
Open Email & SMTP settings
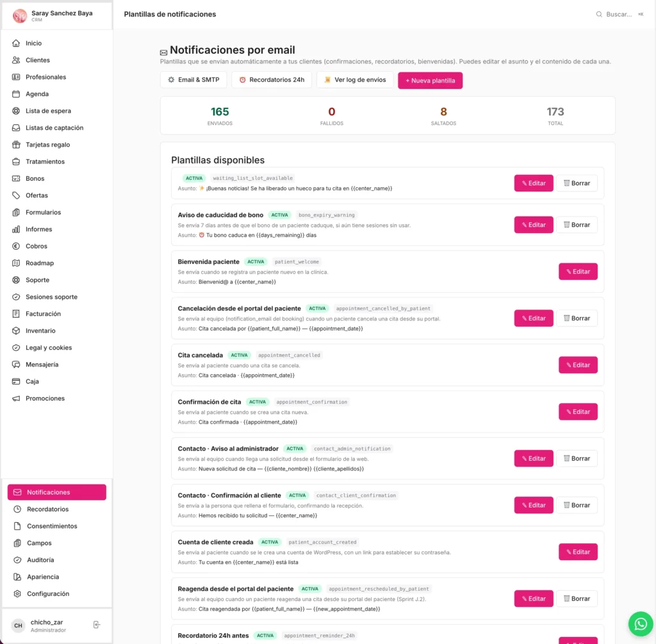pyautogui.click(x=193, y=79)
